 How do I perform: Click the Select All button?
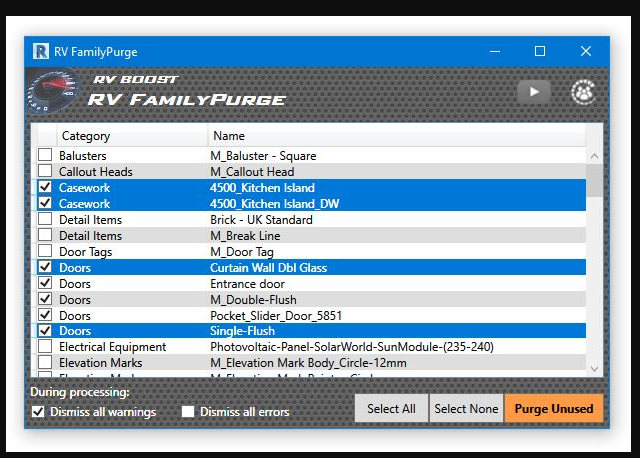(x=391, y=408)
